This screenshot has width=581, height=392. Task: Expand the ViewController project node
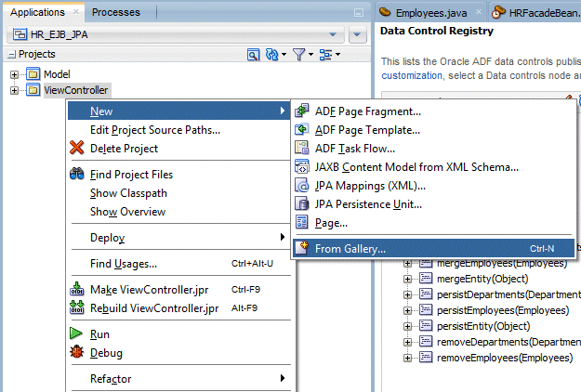[15, 90]
